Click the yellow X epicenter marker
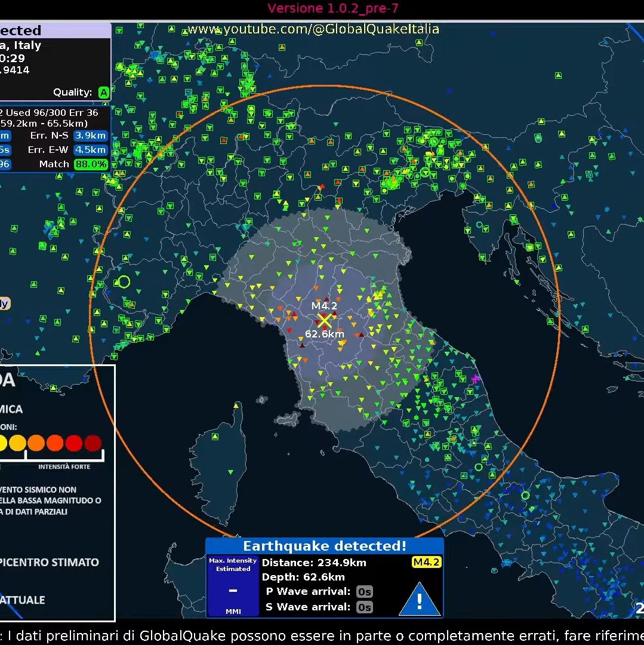This screenshot has width=644, height=645. click(x=324, y=320)
